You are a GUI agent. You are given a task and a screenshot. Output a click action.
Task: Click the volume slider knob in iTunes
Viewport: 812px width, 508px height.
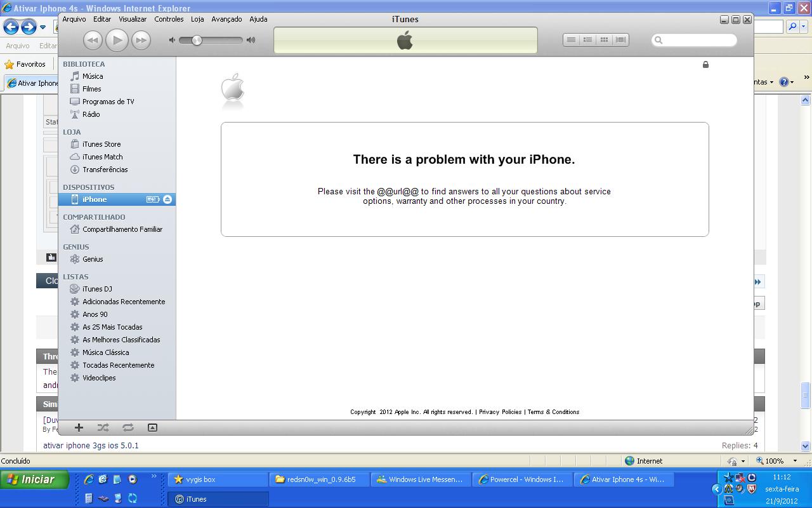click(x=197, y=40)
